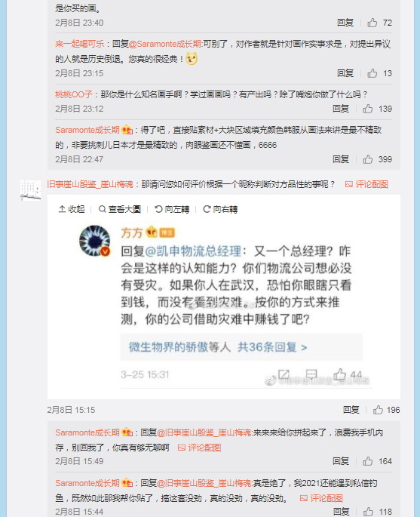
Task: Like the 2月8日 15:15 comment with 196 likes
Action: tap(378, 410)
